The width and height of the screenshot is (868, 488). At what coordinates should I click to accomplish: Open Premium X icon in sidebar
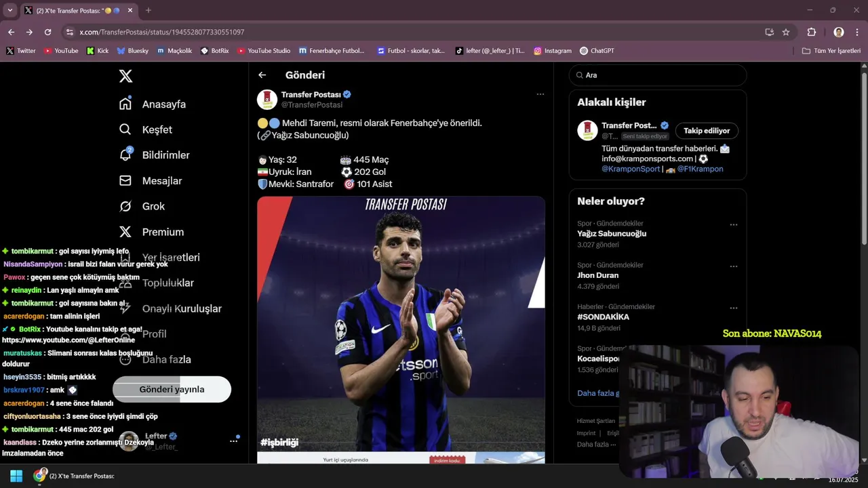[x=125, y=232]
